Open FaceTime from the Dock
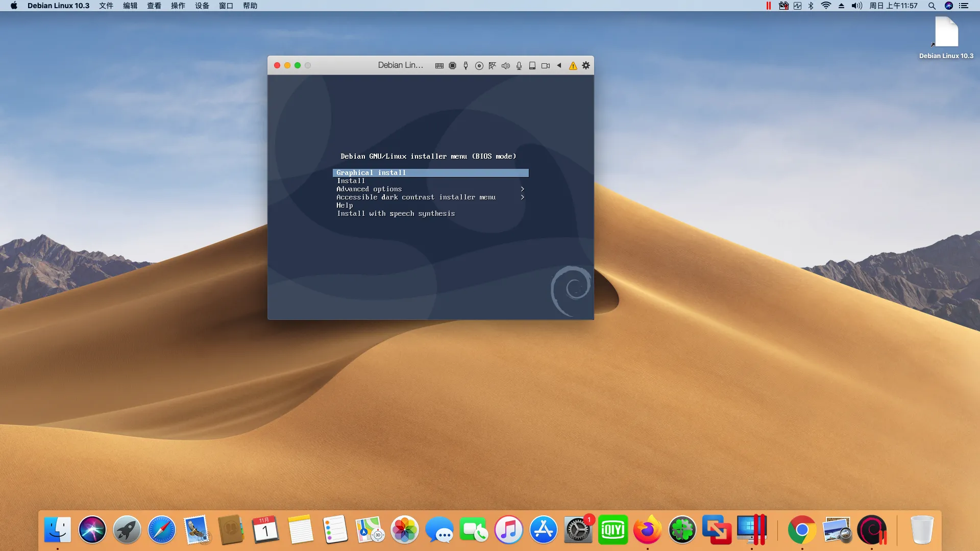The width and height of the screenshot is (980, 551). click(x=474, y=530)
